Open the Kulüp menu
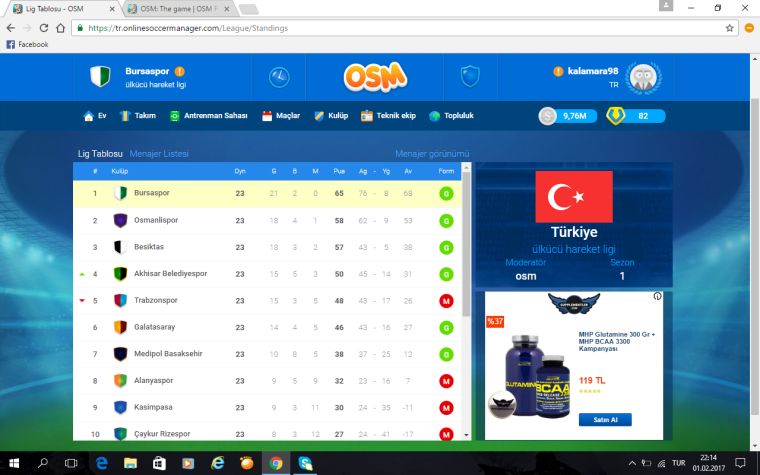The height and width of the screenshot is (475, 760). (x=331, y=116)
